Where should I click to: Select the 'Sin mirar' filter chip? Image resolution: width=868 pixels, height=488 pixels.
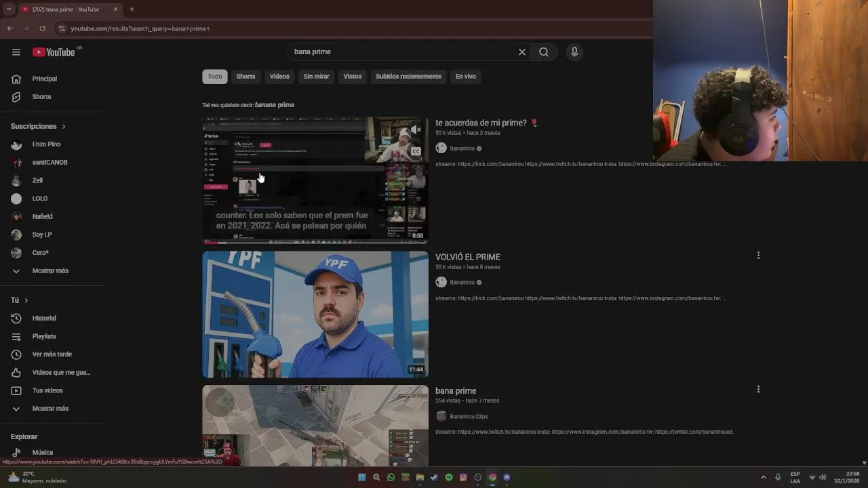[x=316, y=77]
